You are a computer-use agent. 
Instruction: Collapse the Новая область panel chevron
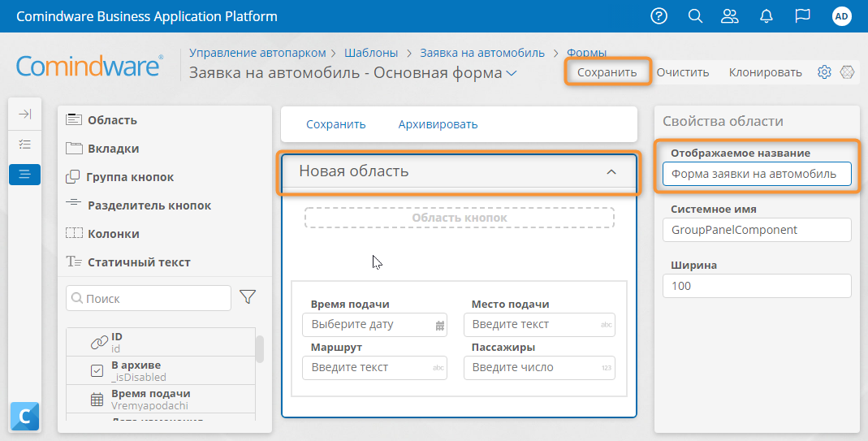(x=611, y=171)
